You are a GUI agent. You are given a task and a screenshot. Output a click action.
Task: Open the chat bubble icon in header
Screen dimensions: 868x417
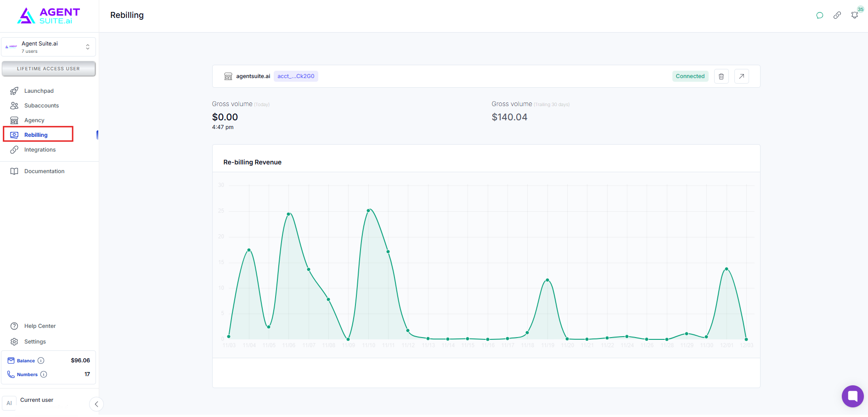pyautogui.click(x=820, y=15)
